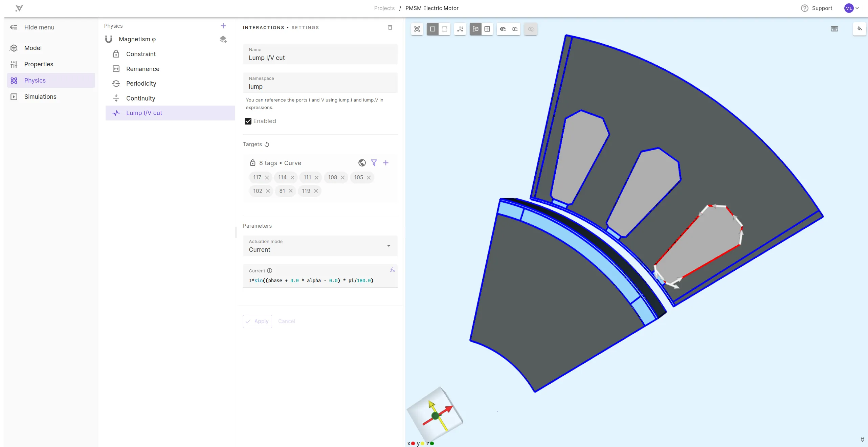Open the Constraint interaction

(170, 54)
